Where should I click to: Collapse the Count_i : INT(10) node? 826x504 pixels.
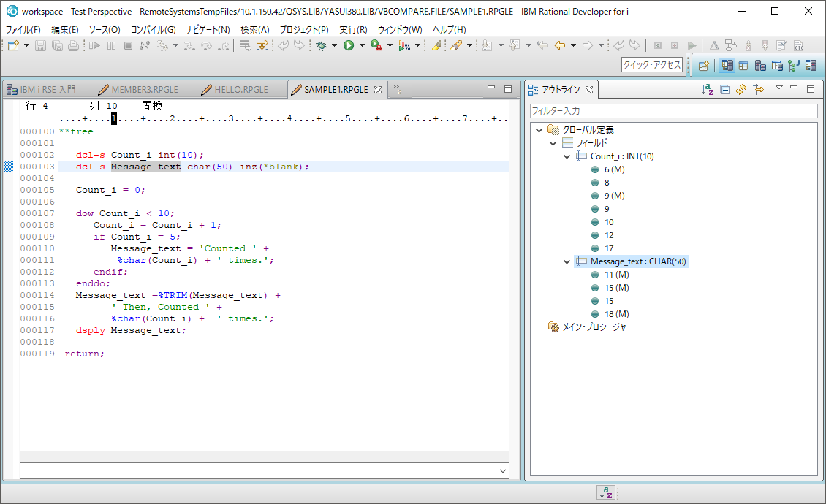[567, 156]
